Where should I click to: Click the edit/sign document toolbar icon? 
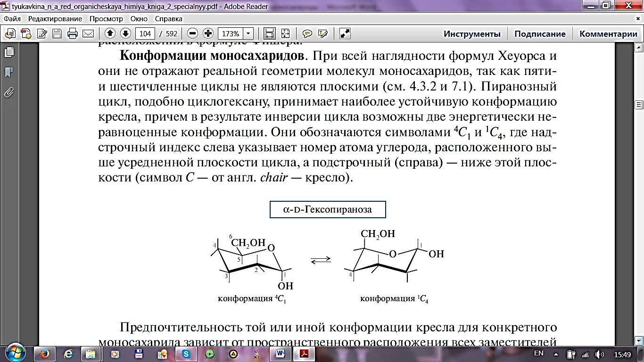42,33
